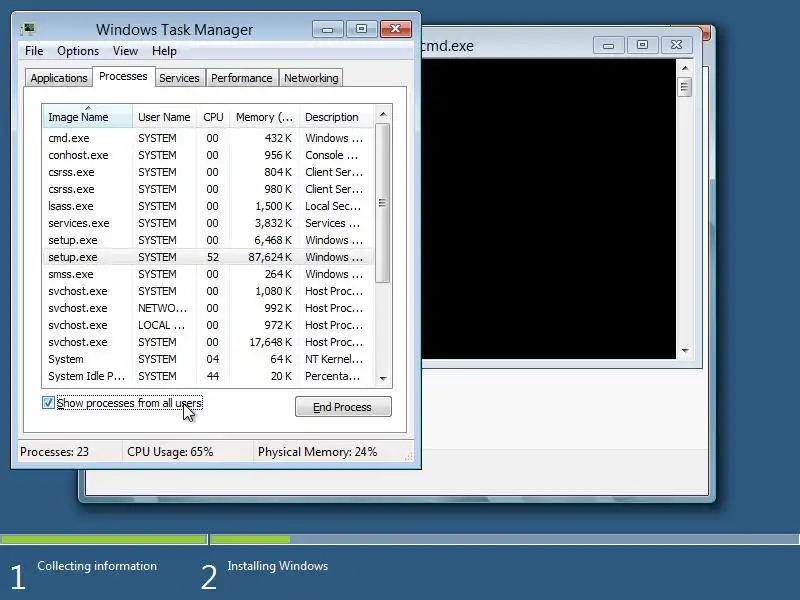Sort by Description column header
This screenshot has height=600, width=800.
[x=336, y=117]
